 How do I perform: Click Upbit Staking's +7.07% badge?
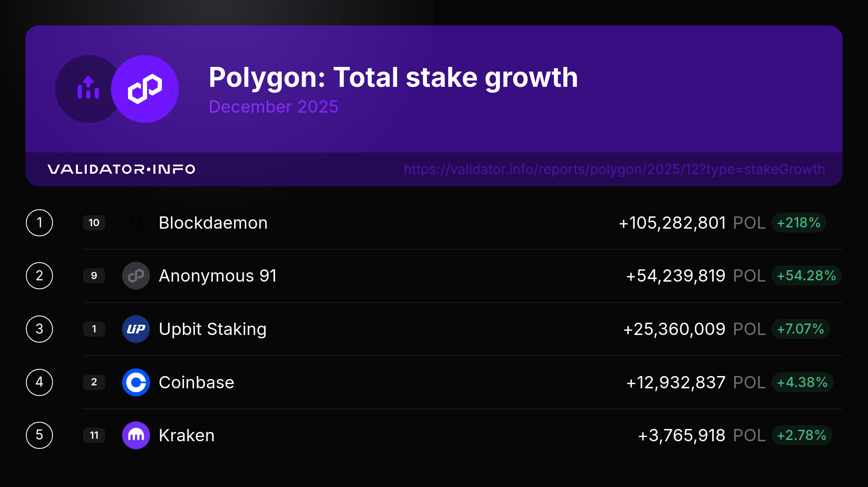point(800,329)
